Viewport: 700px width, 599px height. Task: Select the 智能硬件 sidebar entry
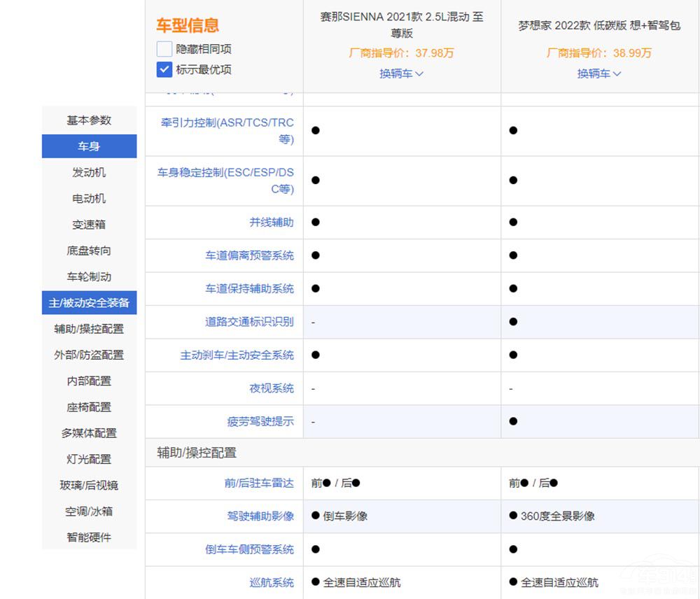[x=89, y=537]
